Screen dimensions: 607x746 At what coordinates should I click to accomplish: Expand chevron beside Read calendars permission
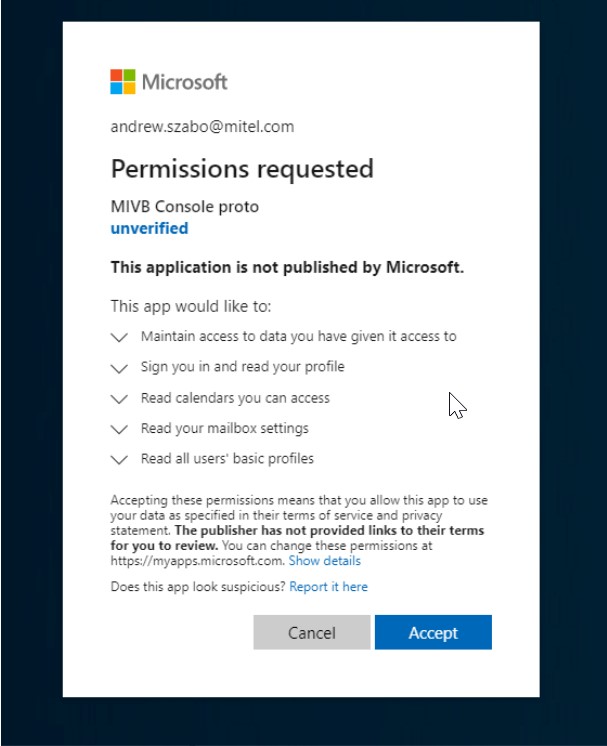119,399
